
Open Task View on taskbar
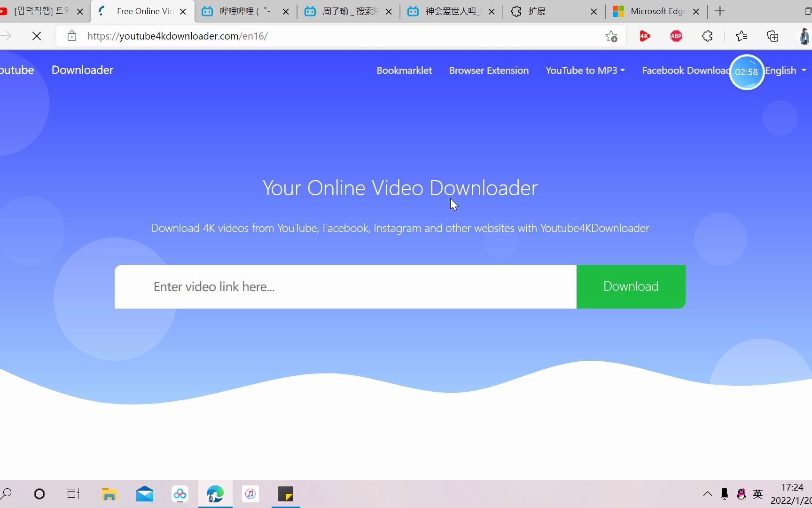pos(73,494)
